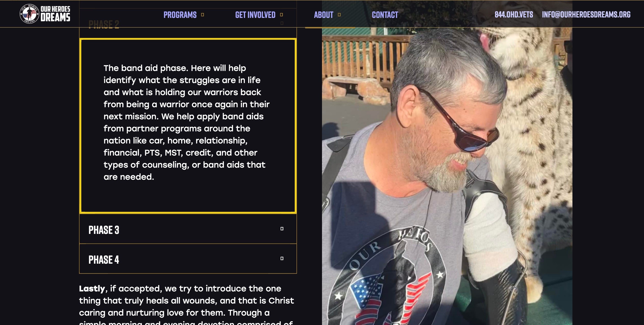The height and width of the screenshot is (325, 644).
Task: Toggle the Phase 4 square icon
Action: click(x=282, y=259)
